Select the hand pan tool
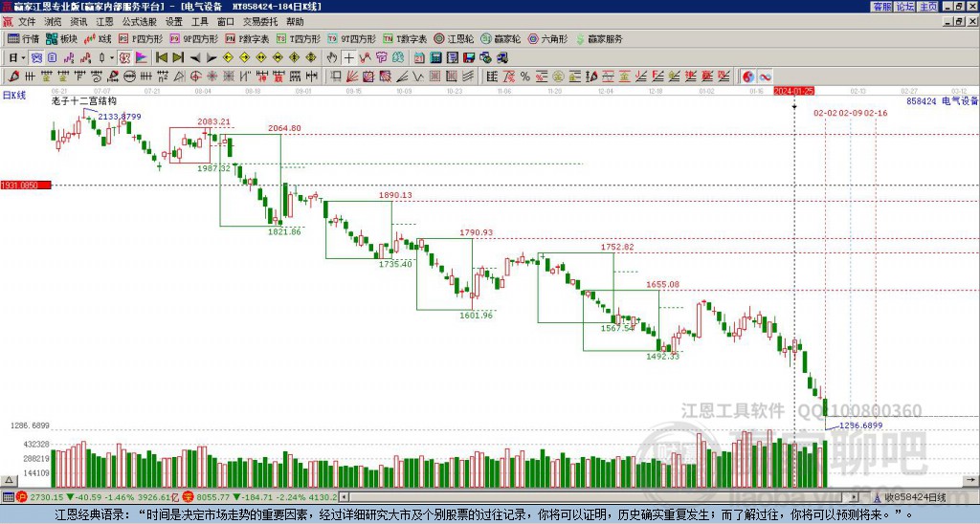Image resolution: width=980 pixels, height=524 pixels. pyautogui.click(x=332, y=58)
